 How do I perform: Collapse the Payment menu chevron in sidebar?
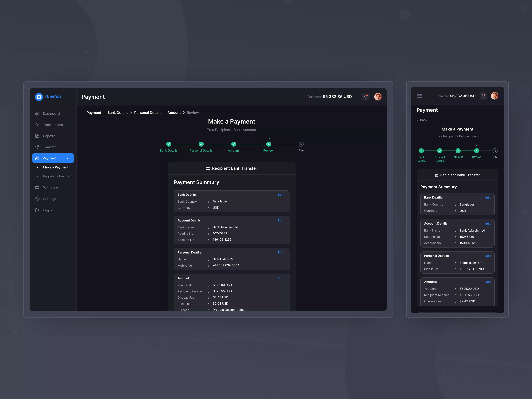tap(68, 158)
